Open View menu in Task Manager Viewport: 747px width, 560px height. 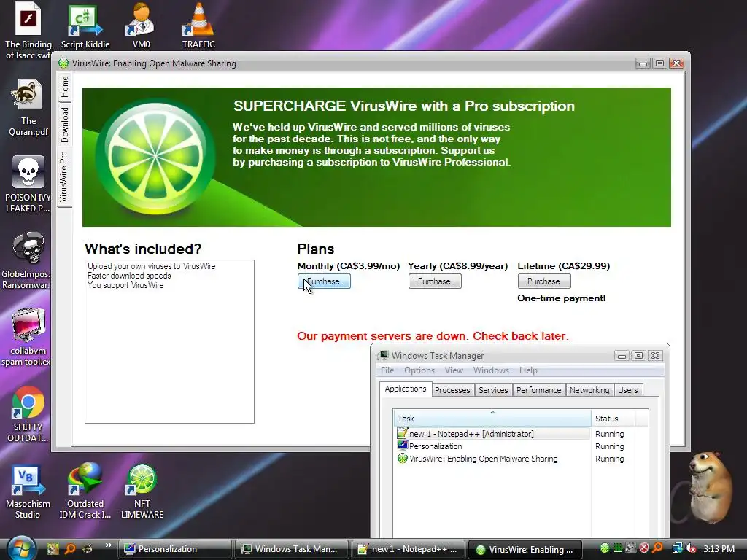[454, 370]
